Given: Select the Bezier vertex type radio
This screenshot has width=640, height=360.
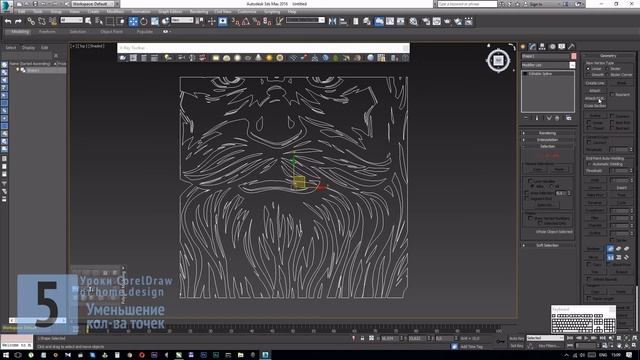Looking at the screenshot, I should click(607, 69).
